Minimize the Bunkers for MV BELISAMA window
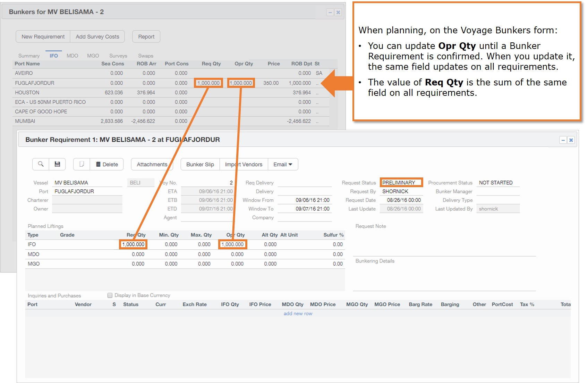 point(330,13)
